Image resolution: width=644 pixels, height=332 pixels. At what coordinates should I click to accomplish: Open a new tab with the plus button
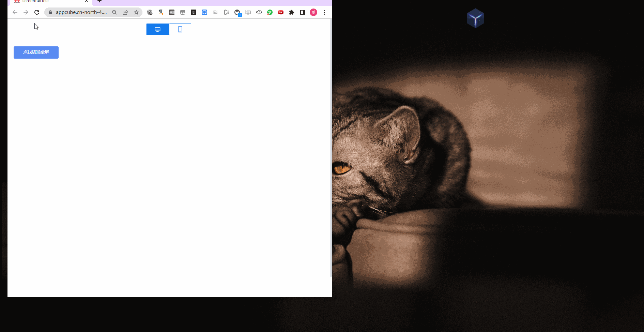coord(99,2)
